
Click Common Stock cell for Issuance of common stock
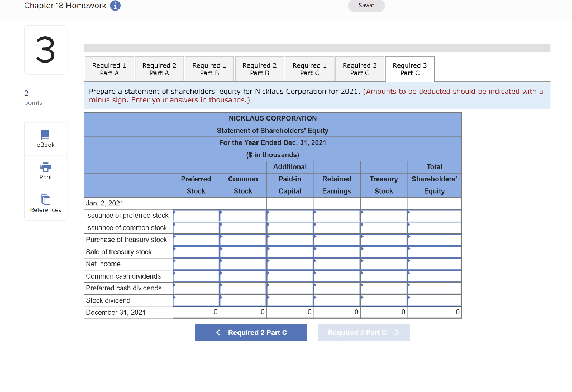point(243,227)
